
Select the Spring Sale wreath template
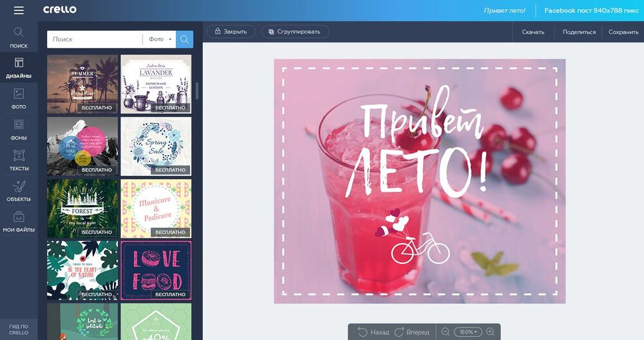click(x=156, y=147)
